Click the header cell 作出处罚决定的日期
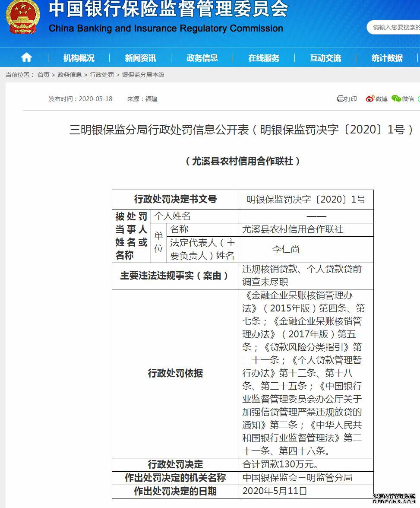Viewport: 420px width, 508px height. coord(175,491)
